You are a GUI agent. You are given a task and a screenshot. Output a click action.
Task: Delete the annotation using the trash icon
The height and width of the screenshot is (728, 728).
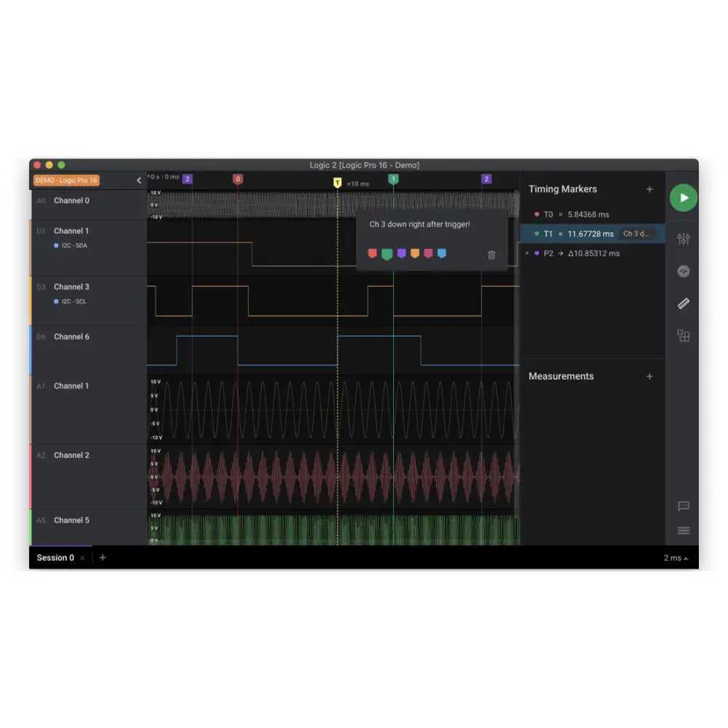(491, 255)
